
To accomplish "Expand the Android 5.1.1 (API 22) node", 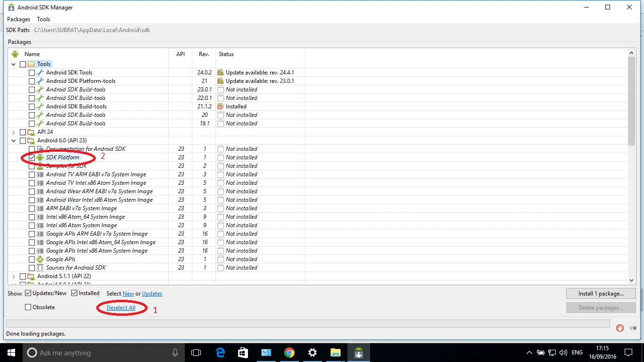I will point(13,276).
